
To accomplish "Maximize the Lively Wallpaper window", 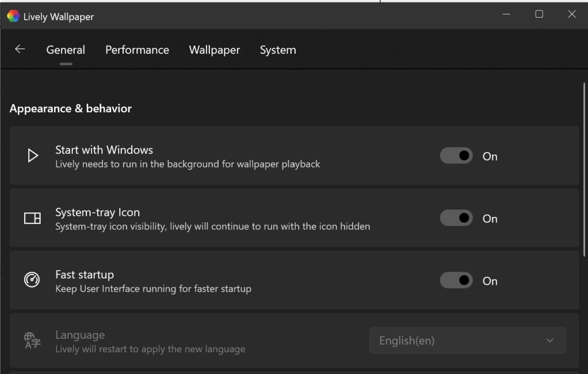I will [539, 15].
